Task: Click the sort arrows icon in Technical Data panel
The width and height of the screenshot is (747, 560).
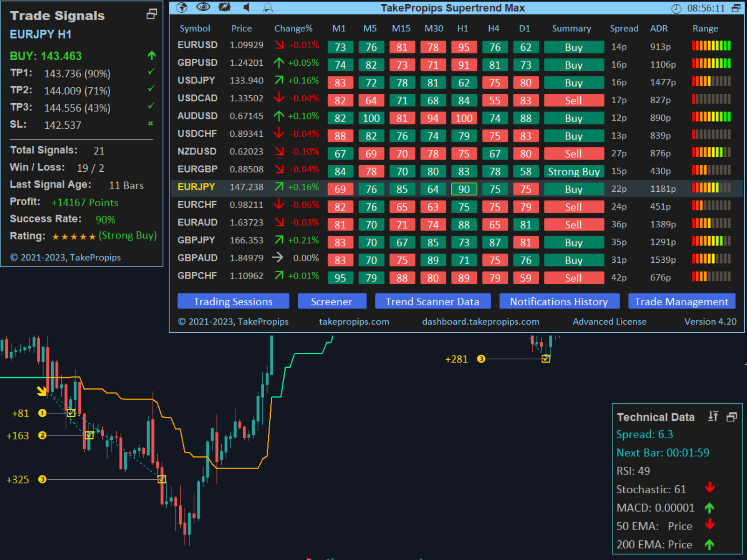Action: pyautogui.click(x=713, y=416)
